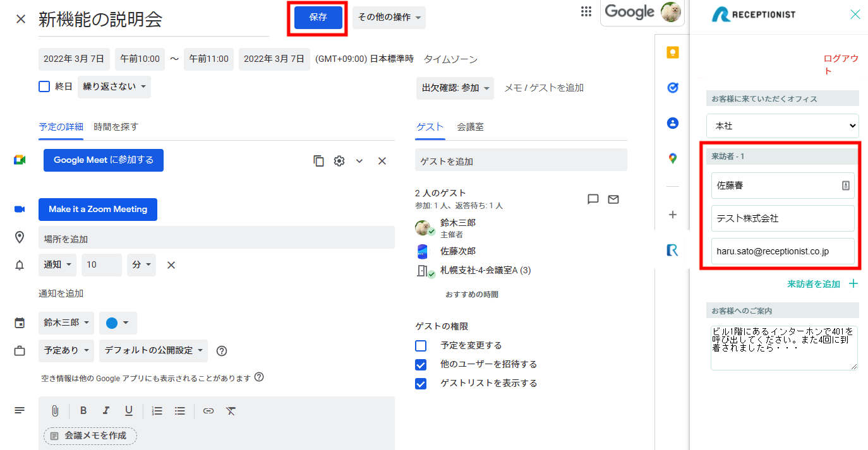Toggle bold in description toolbar

83,411
